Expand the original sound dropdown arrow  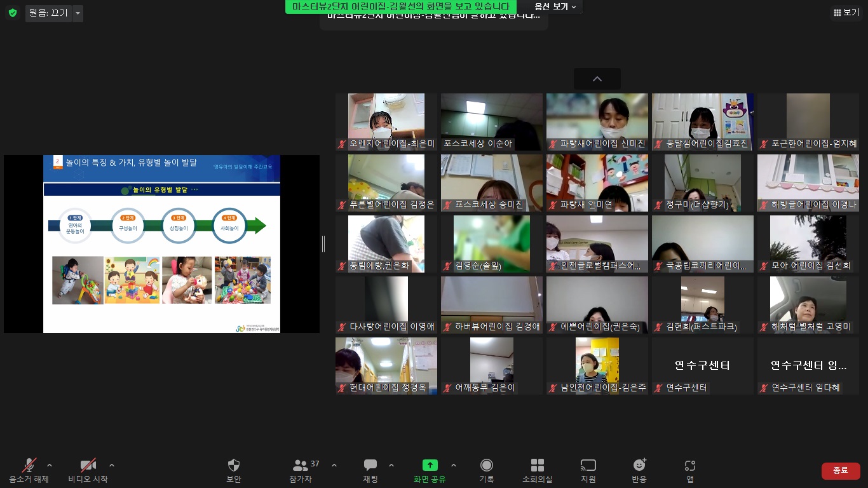coord(78,13)
